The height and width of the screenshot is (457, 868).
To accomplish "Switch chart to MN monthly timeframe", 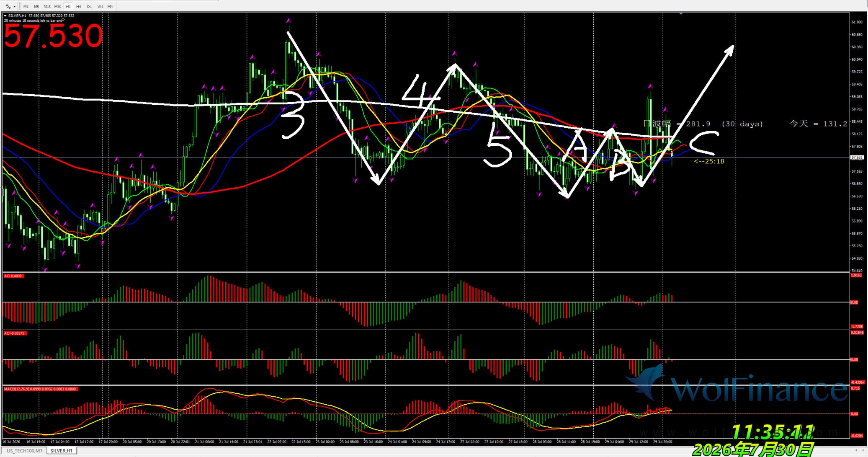I will click(x=110, y=6).
